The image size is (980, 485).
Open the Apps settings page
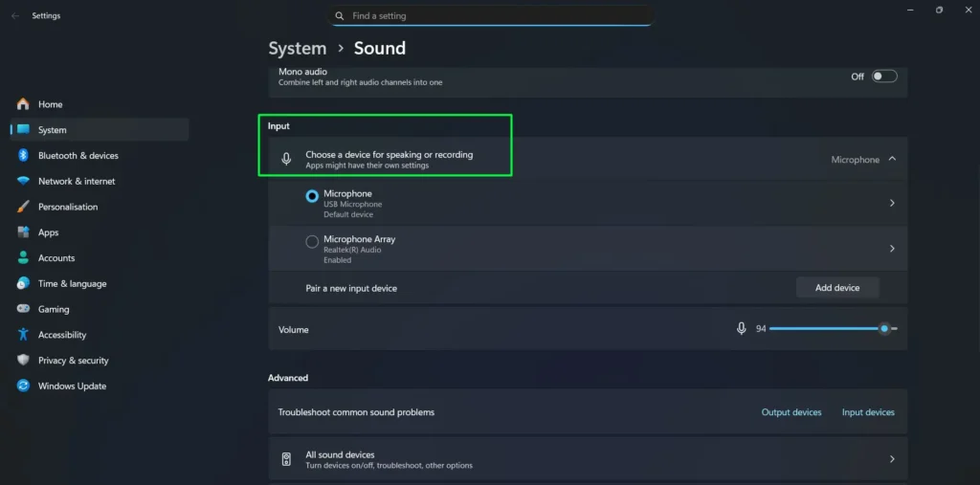(100, 232)
